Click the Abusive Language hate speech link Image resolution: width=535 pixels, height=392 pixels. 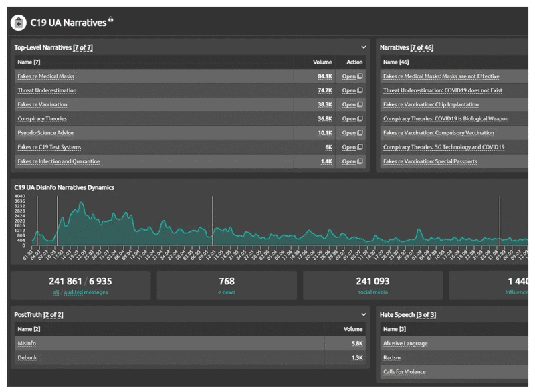coord(405,343)
